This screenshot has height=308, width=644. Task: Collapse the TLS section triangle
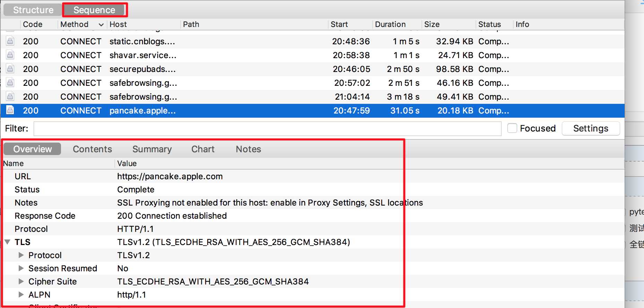pos(7,242)
